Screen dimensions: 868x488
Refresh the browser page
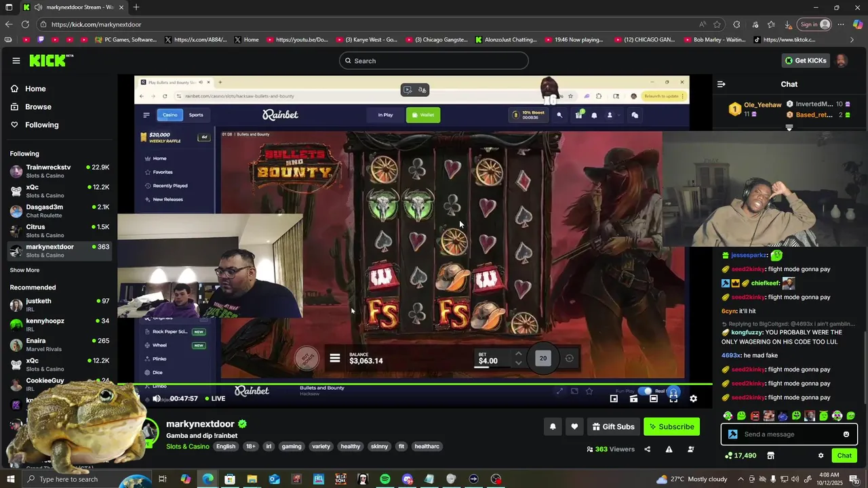pos(25,24)
